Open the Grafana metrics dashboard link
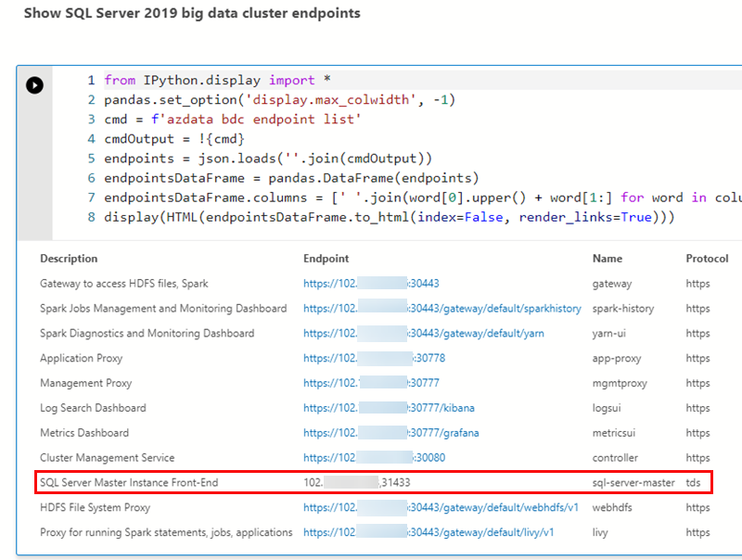This screenshot has width=742, height=560. (x=390, y=433)
